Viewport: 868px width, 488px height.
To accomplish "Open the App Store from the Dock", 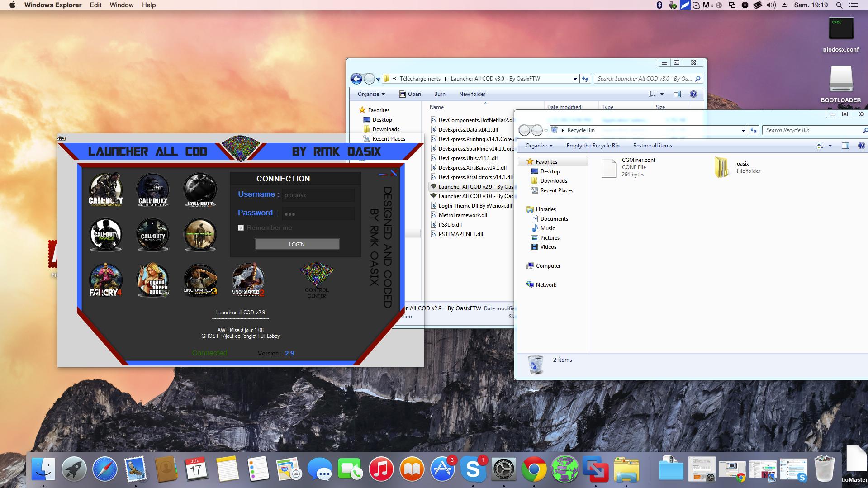I will pos(442,469).
